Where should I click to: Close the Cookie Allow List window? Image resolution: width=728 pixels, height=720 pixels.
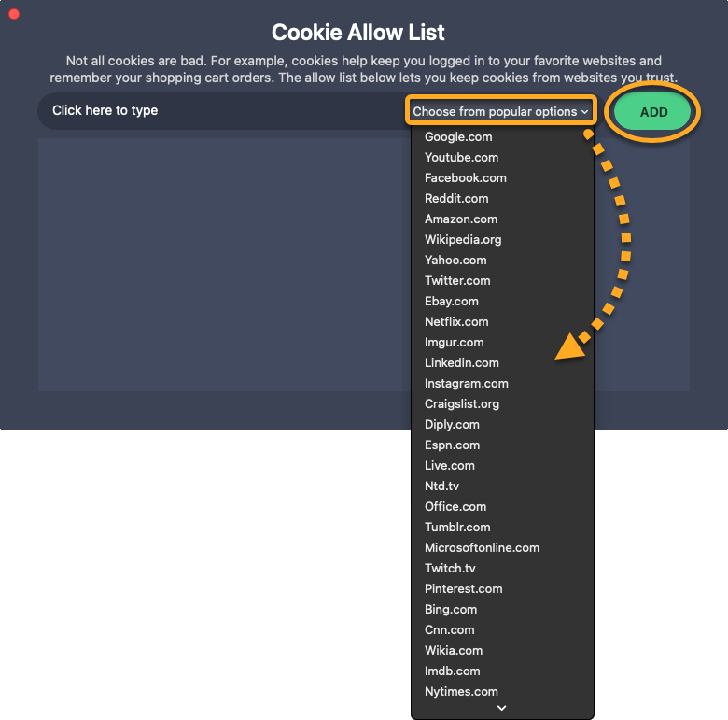point(14,14)
